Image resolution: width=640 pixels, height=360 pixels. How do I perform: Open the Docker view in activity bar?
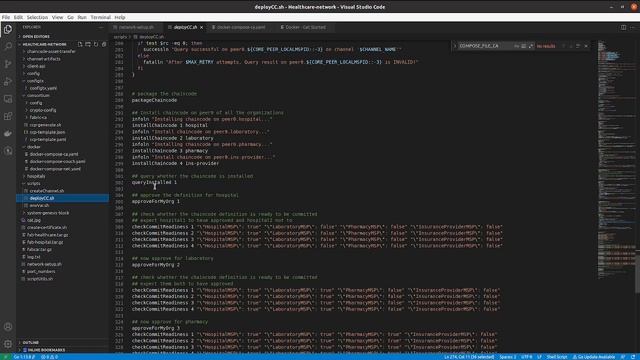(x=8, y=133)
